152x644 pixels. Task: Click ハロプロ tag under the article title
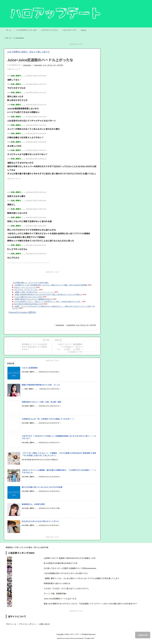tap(60, 65)
